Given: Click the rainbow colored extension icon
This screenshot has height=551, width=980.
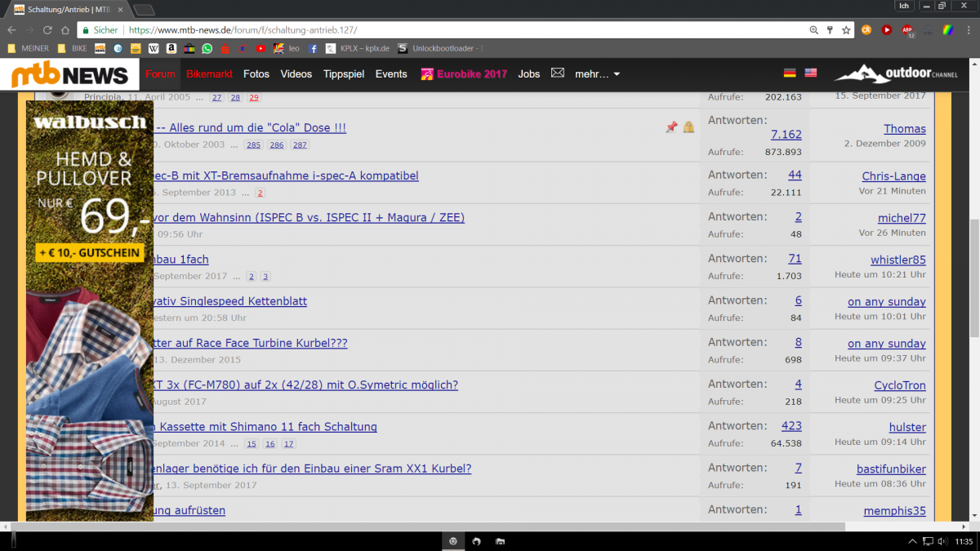Looking at the screenshot, I should tap(947, 29).
